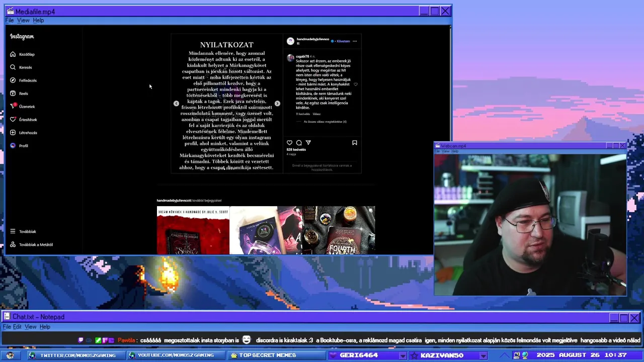Click the Továbbiak a Metától icon
Viewport: 644px width, 362px height.
coord(13,244)
